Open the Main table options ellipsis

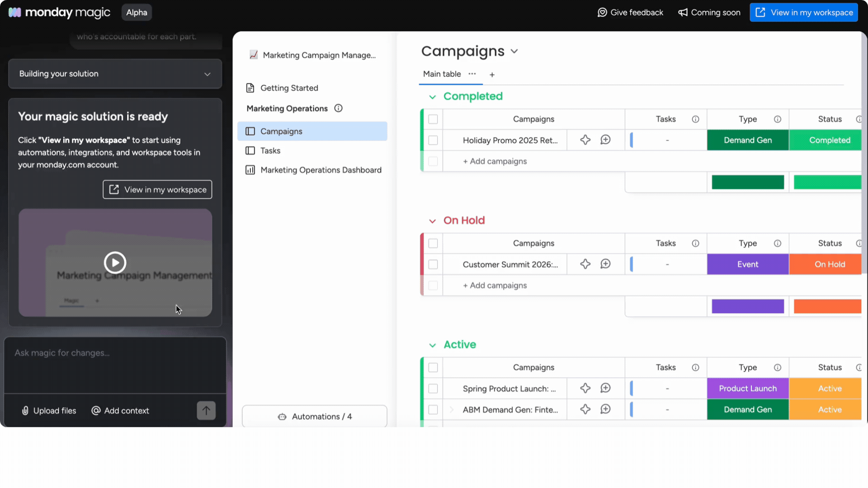pos(472,74)
